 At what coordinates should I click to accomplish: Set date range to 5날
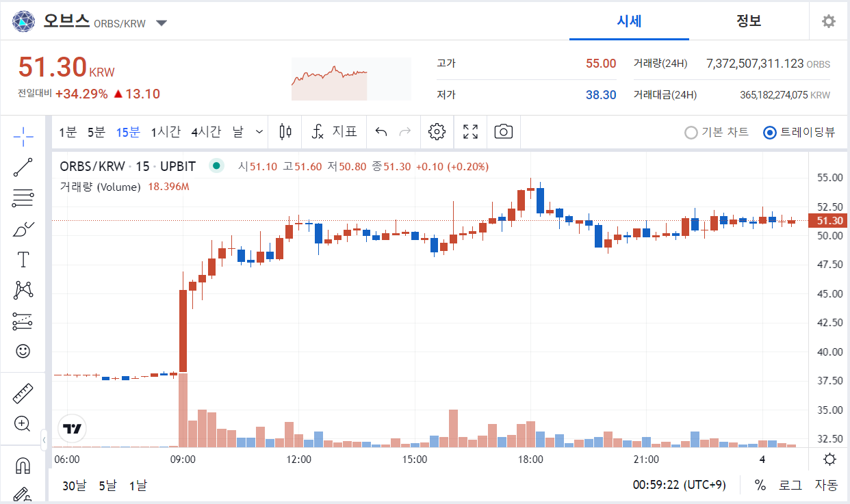tap(107, 486)
